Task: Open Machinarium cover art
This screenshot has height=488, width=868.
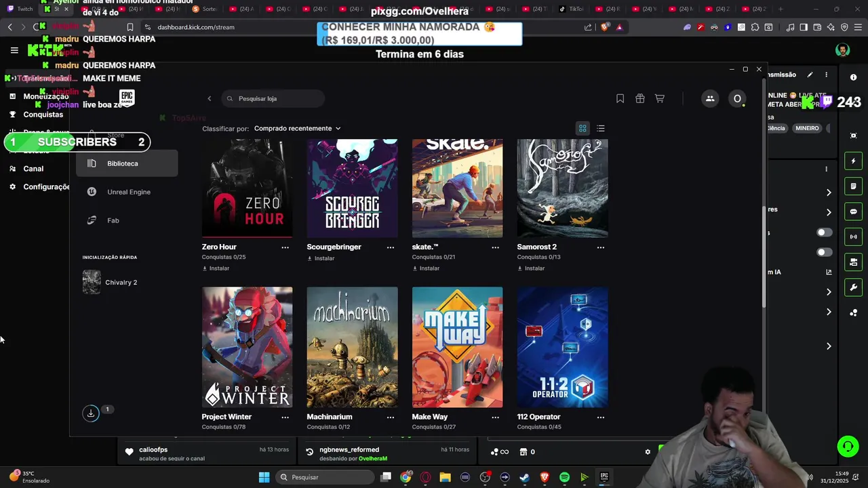Action: tap(352, 347)
